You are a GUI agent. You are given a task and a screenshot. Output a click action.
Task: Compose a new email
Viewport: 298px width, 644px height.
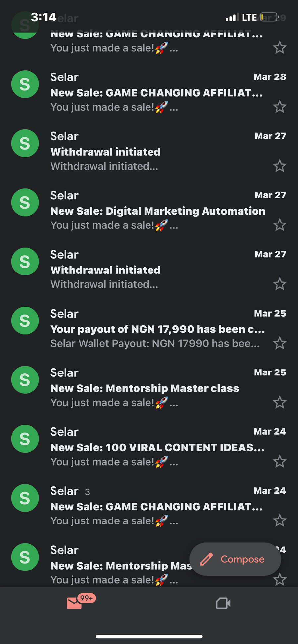235,559
